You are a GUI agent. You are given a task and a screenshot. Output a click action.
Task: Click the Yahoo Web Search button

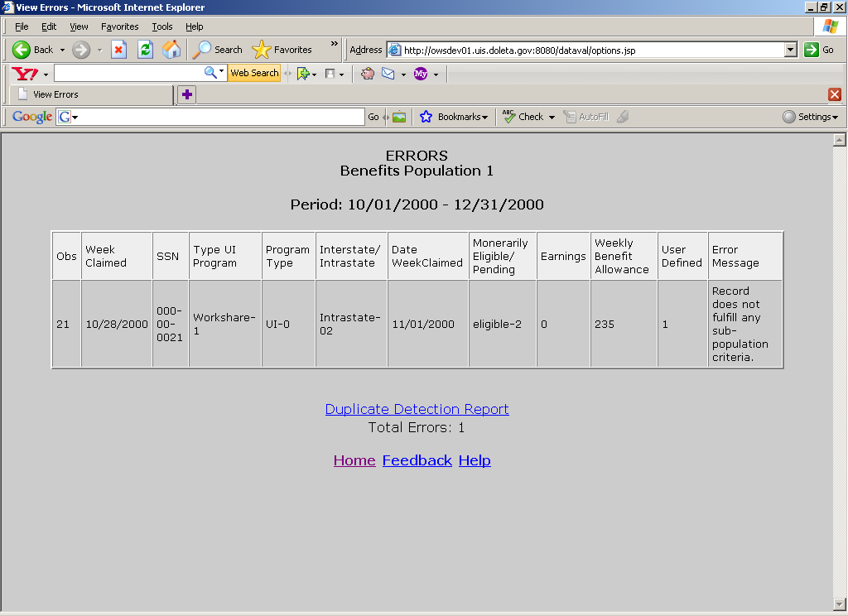tap(254, 73)
